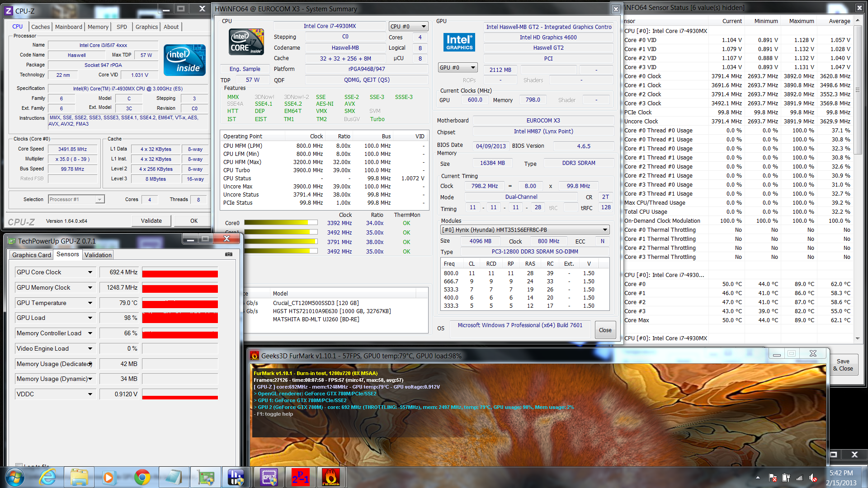Screen dimensions: 868x488
Task: Click the CPU-Z OK button
Action: pos(194,221)
